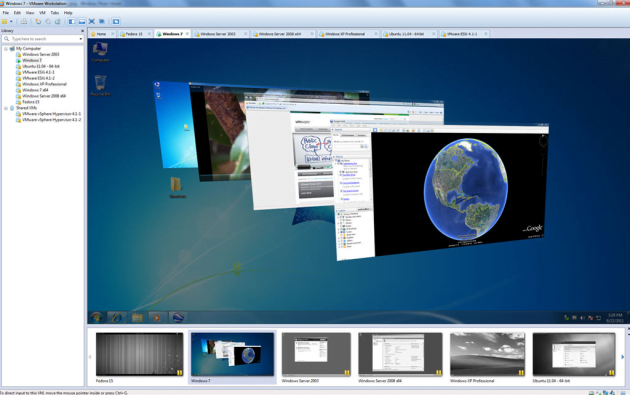Switch to the Fedora 15 tab
This screenshot has height=395, width=630.
pos(135,34)
